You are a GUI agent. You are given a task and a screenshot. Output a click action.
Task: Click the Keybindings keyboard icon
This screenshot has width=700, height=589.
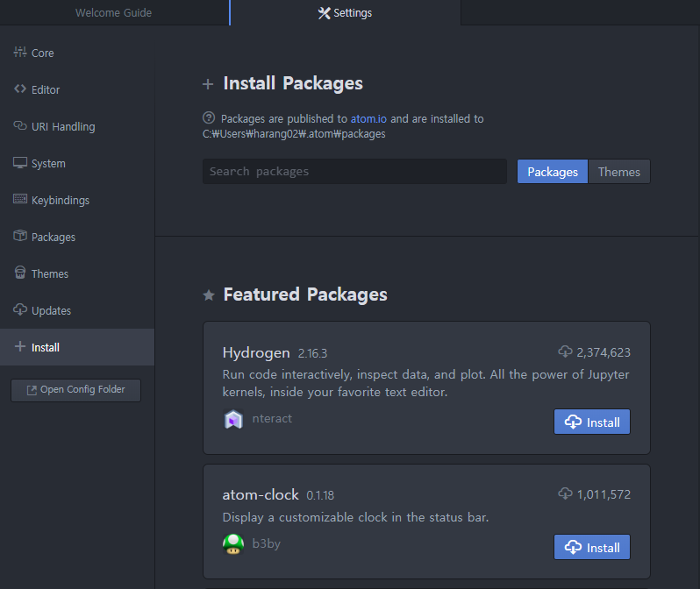[20, 199]
